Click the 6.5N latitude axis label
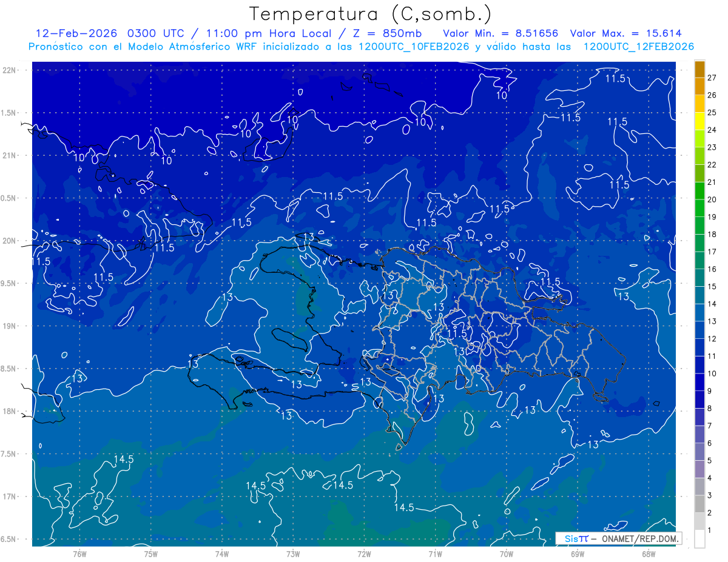 (x=9, y=540)
